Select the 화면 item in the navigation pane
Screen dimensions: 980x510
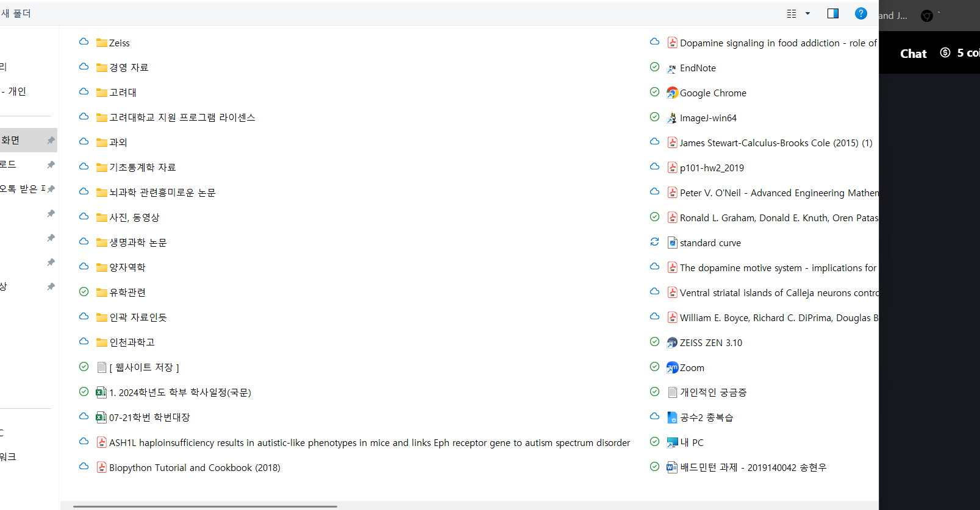pyautogui.click(x=29, y=140)
